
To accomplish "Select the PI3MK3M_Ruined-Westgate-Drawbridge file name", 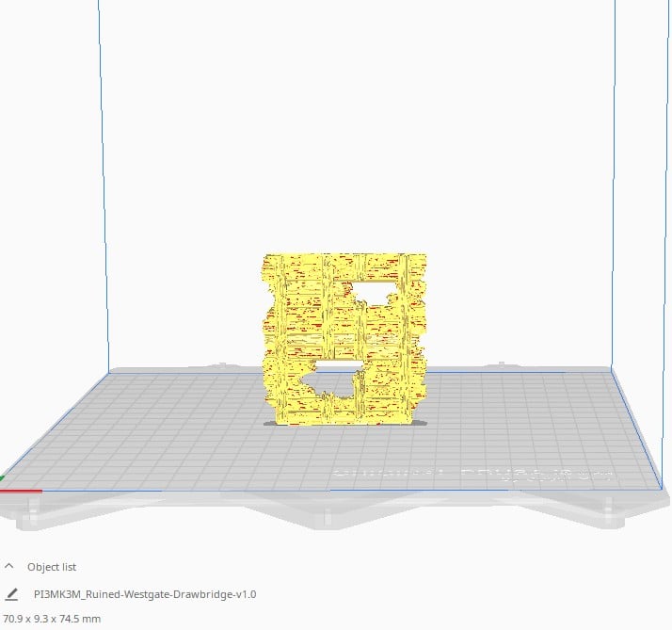I will click(144, 594).
